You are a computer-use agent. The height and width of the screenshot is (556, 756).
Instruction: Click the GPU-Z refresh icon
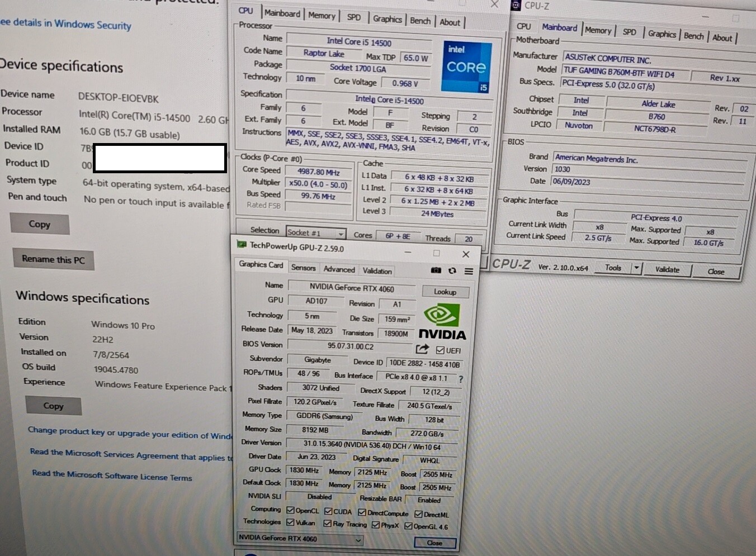pos(452,270)
